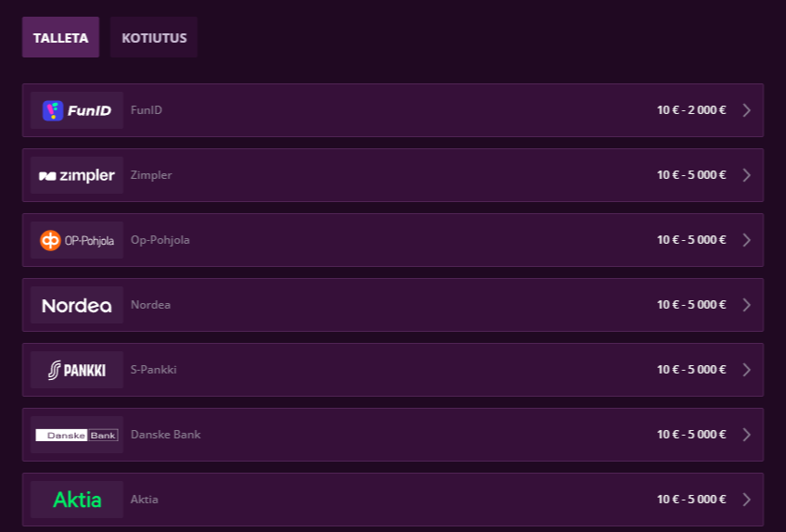
Task: Select the FunID 10 € - 2 000 € limit
Action: 691,110
